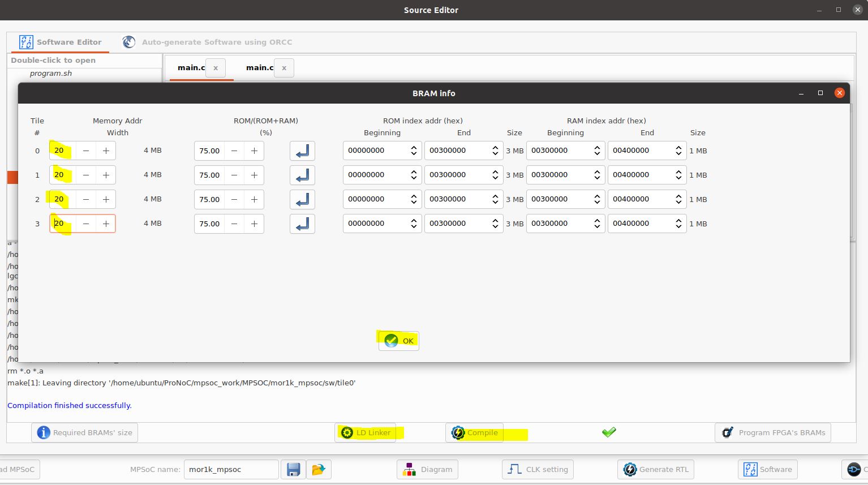Click the save floppy-disk icon next to MPSoC name

[x=293, y=469]
